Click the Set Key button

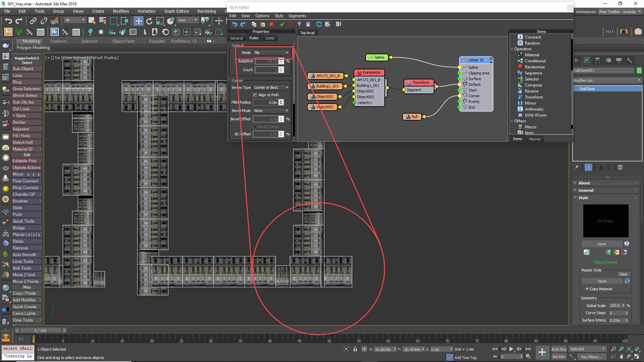[559, 357]
